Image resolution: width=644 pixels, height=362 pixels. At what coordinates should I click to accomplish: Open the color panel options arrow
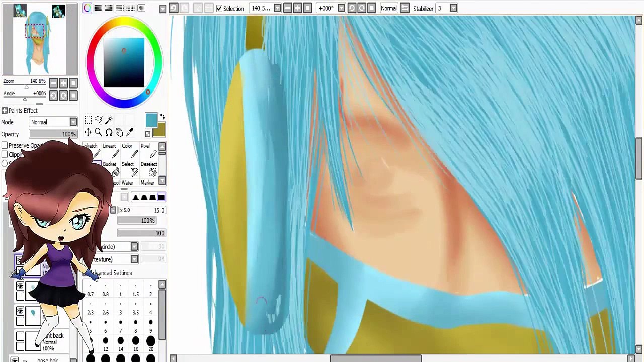[x=163, y=9]
